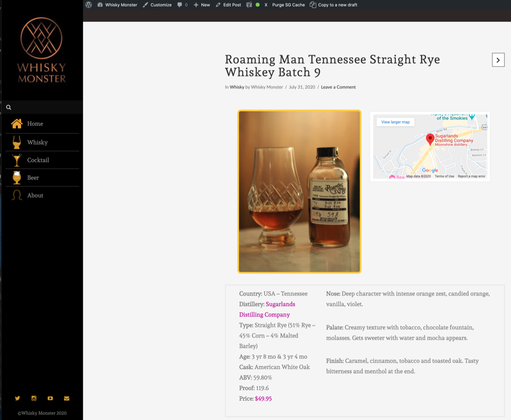Viewport: 511px width, 420px height.
Task: Click Report a map error
Action: click(x=471, y=176)
